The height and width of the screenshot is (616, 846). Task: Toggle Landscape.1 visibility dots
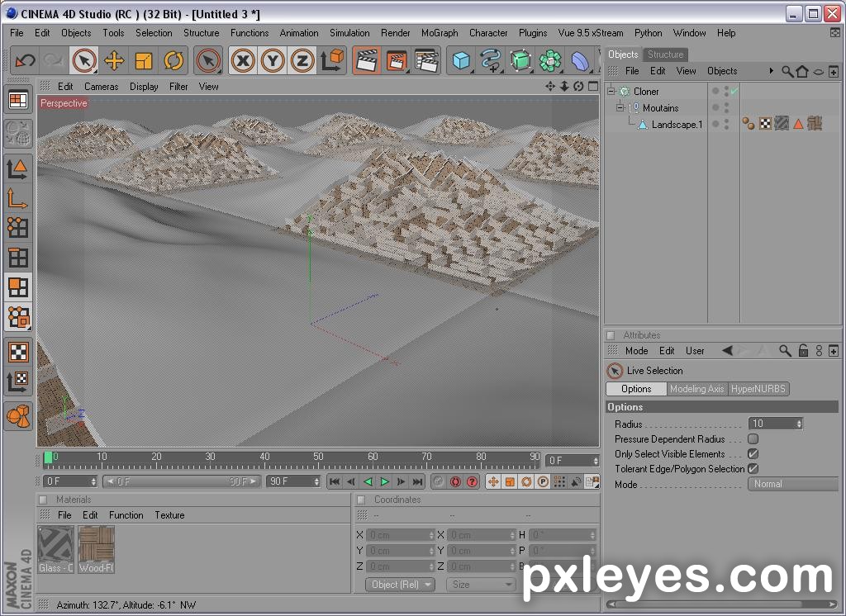point(726,125)
